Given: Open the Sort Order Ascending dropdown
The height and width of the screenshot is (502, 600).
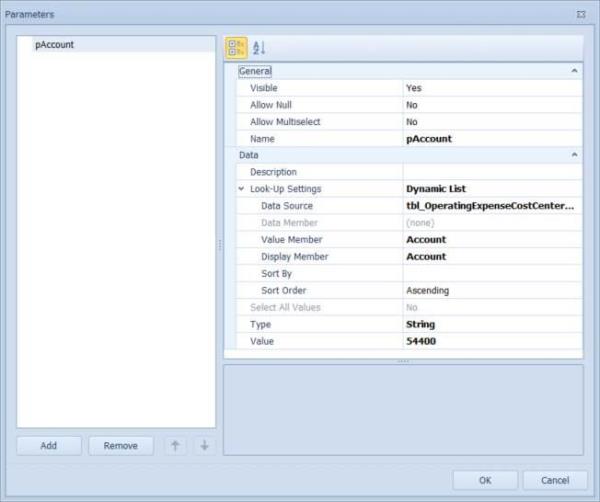Looking at the screenshot, I should click(490, 290).
